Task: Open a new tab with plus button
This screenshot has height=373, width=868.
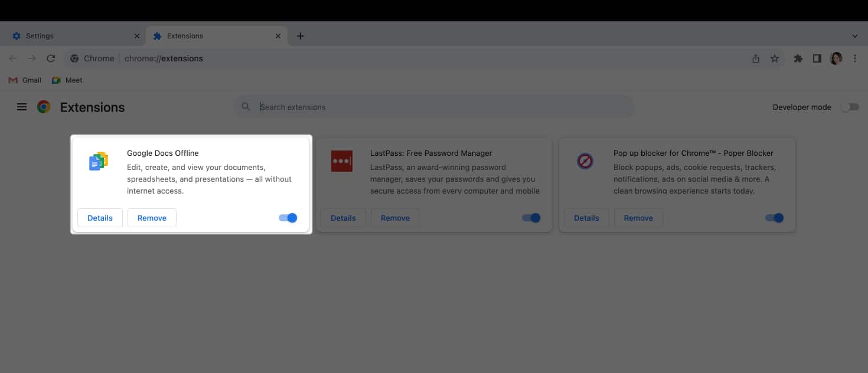Action: [301, 36]
